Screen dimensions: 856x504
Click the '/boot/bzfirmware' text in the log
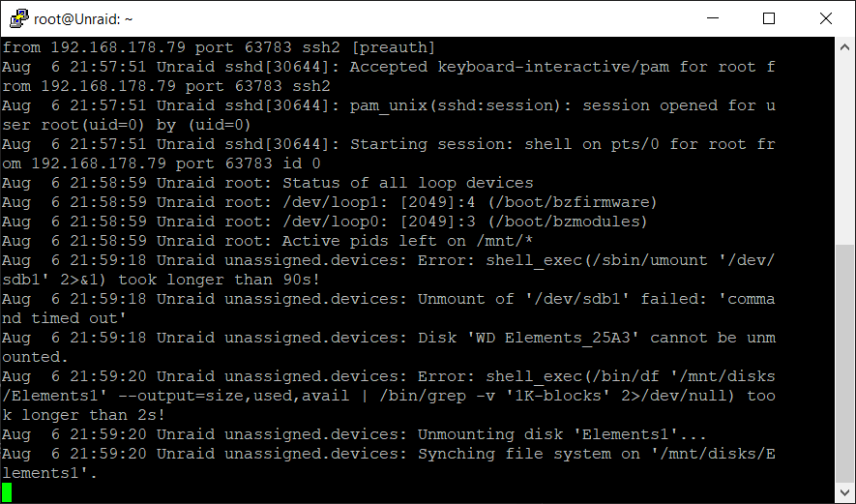point(573,202)
